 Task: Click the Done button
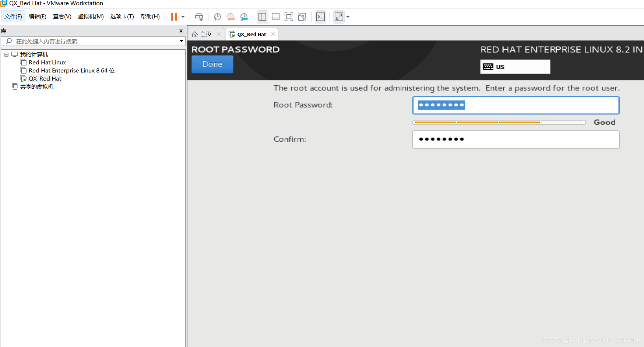(x=212, y=64)
